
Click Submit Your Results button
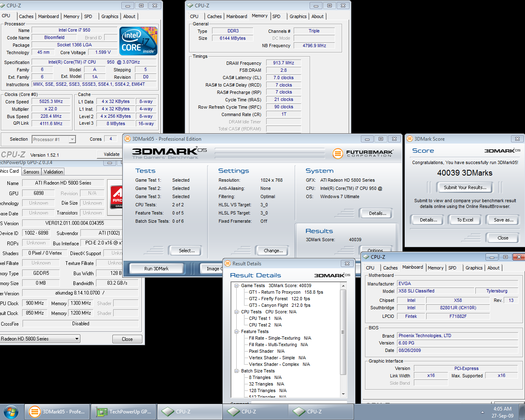pos(465,187)
